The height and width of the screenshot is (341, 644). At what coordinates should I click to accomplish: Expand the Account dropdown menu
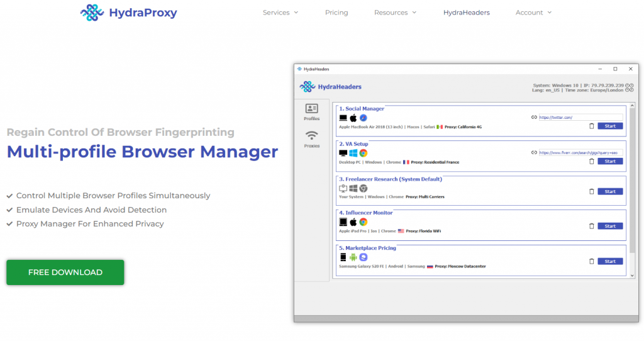tap(533, 13)
